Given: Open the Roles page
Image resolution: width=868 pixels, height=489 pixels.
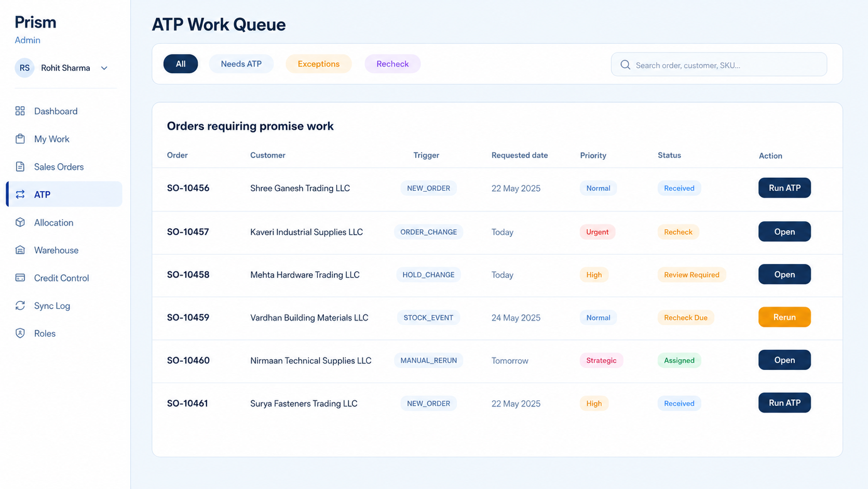Looking at the screenshot, I should [64, 334].
